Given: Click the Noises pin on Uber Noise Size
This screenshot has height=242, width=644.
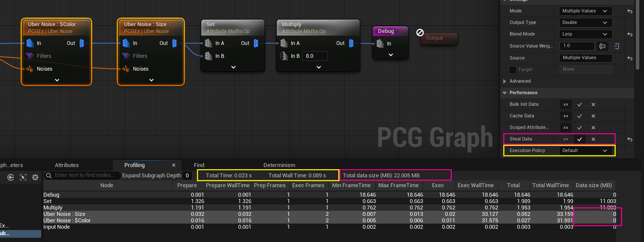Looking at the screenshot, I should pyautogui.click(x=126, y=69).
